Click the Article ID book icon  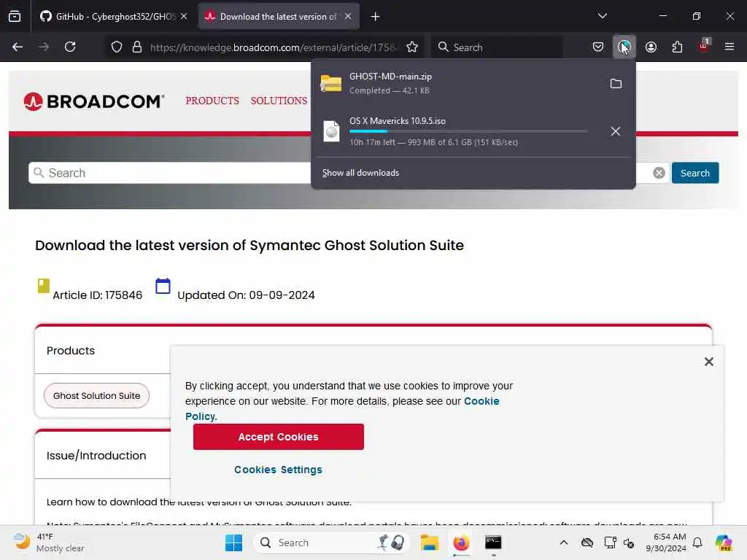pyautogui.click(x=43, y=286)
